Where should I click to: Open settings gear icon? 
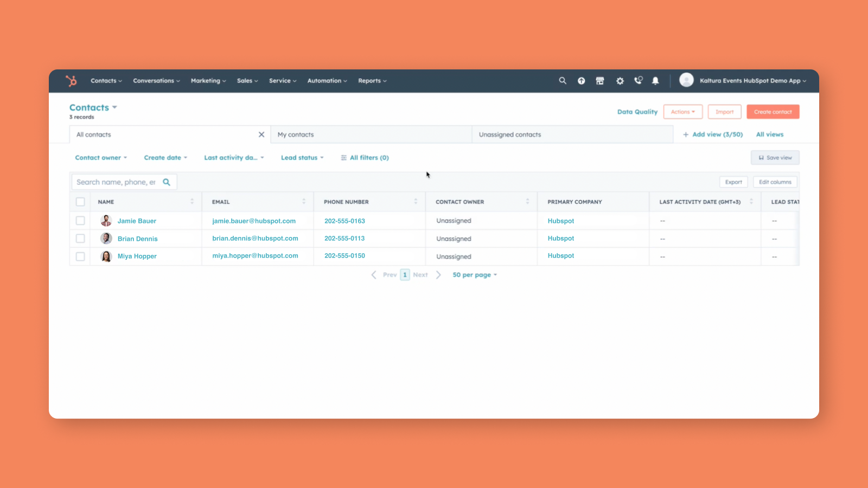point(620,81)
